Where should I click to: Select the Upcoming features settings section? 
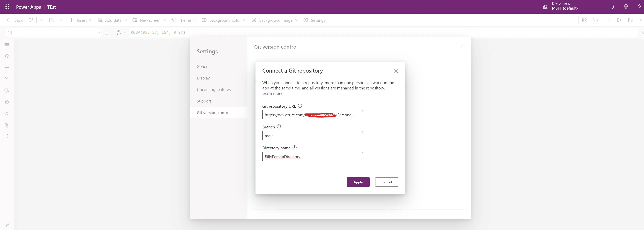pyautogui.click(x=213, y=89)
